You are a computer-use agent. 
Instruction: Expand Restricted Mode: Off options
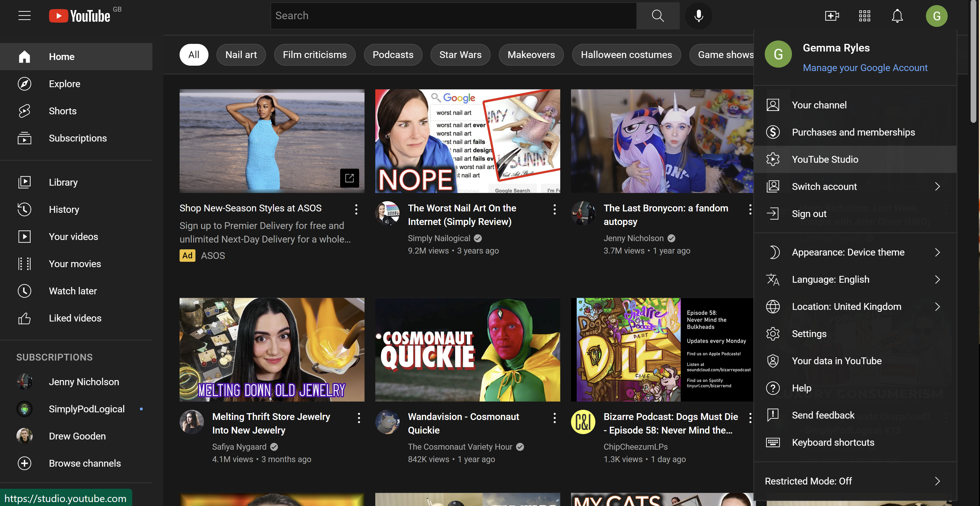(855, 481)
